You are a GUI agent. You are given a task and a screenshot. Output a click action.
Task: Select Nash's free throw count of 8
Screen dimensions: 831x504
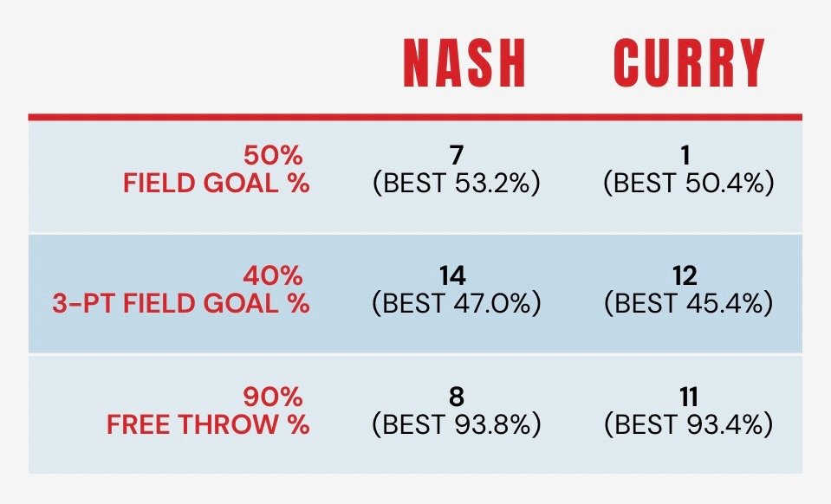(x=457, y=397)
